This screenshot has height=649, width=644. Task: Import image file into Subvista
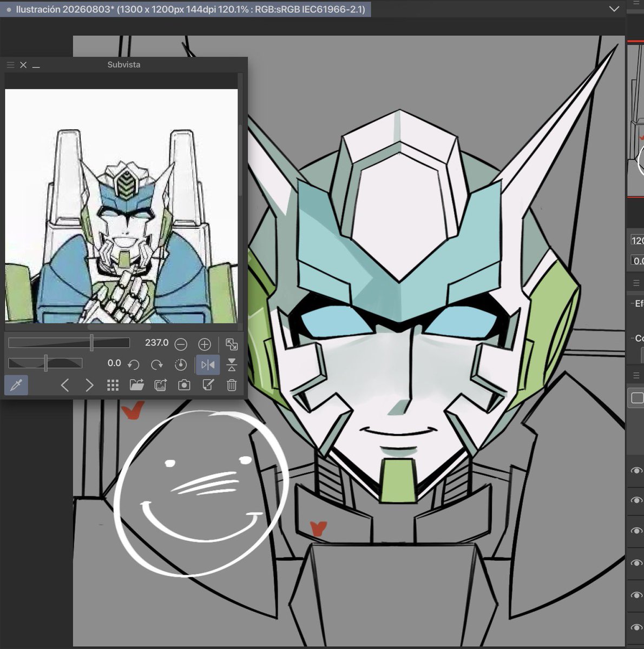click(x=136, y=385)
